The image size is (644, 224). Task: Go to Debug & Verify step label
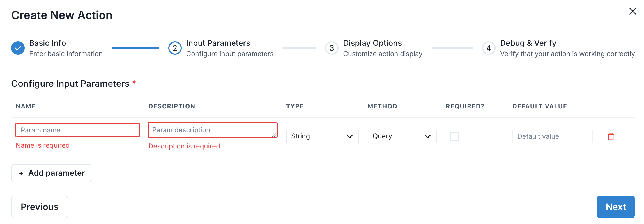click(x=528, y=43)
